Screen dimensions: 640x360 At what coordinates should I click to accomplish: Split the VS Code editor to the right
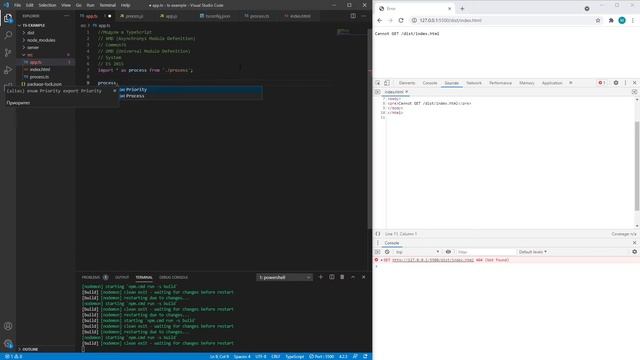353,16
